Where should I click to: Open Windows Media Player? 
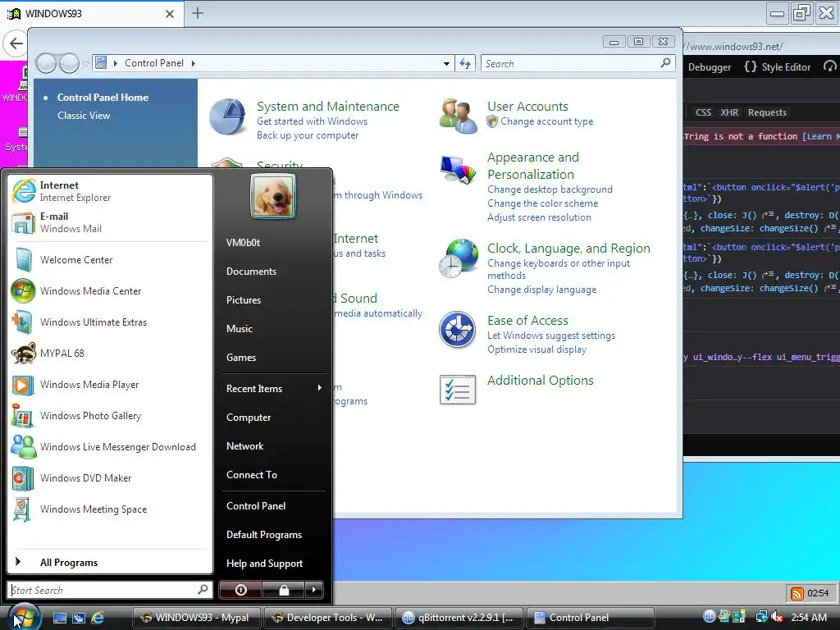[x=110, y=385]
